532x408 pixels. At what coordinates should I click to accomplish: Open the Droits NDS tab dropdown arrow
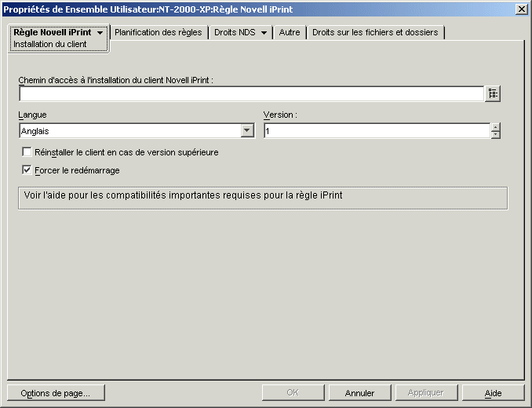tap(264, 33)
